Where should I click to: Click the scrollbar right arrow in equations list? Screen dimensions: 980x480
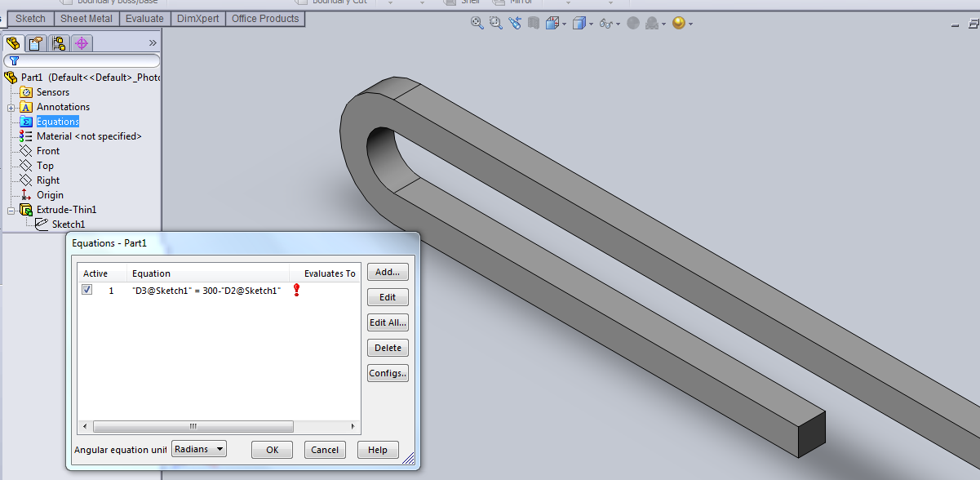(353, 426)
